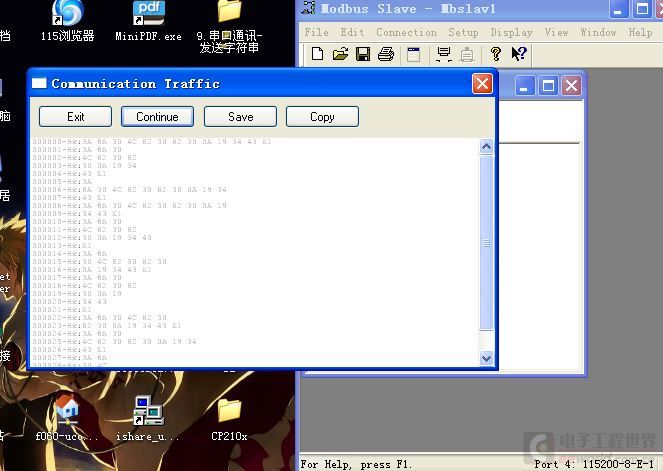
Task: Click the yellow question mark About icon
Action: (x=496, y=54)
